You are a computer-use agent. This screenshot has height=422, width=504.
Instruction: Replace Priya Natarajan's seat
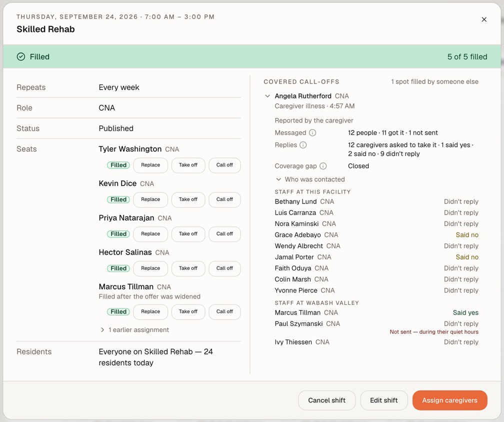pyautogui.click(x=150, y=234)
